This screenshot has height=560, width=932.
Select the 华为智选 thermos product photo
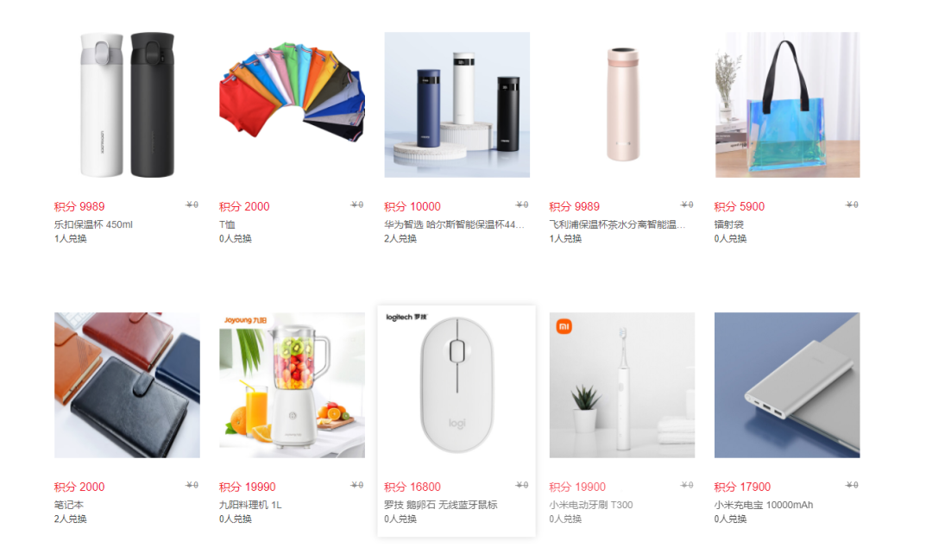click(x=457, y=104)
